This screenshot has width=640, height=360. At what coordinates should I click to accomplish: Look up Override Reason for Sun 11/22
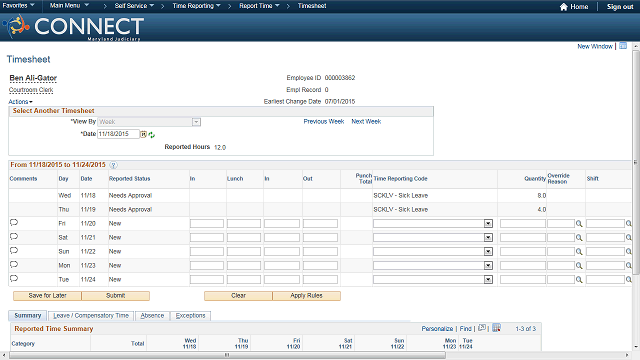coord(579,252)
